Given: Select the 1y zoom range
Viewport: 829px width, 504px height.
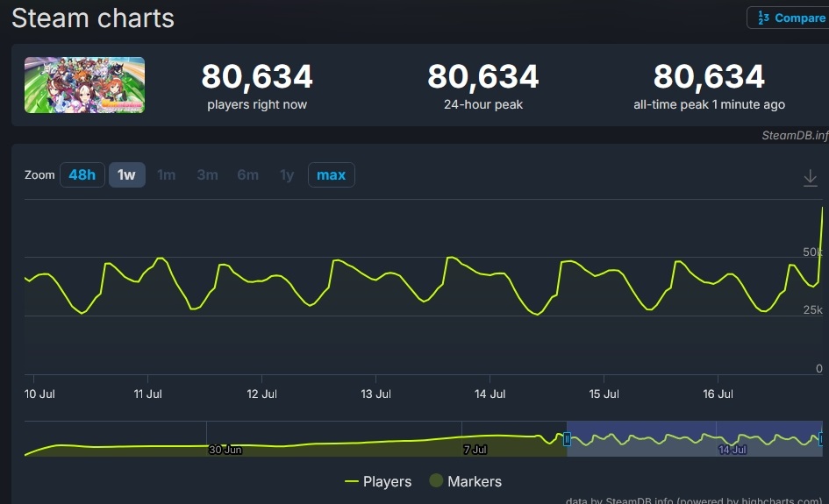Looking at the screenshot, I should [x=287, y=175].
